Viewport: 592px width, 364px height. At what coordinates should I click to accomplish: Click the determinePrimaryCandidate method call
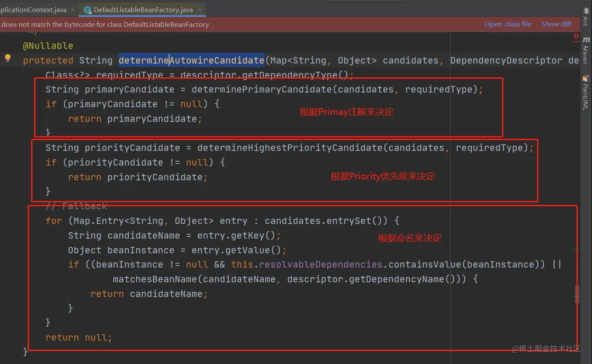(x=262, y=89)
